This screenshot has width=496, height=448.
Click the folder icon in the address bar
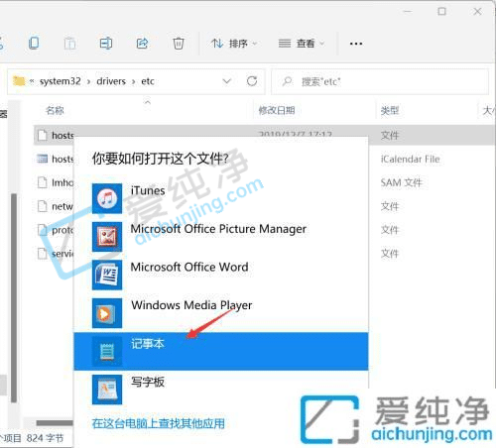pyautogui.click(x=19, y=81)
